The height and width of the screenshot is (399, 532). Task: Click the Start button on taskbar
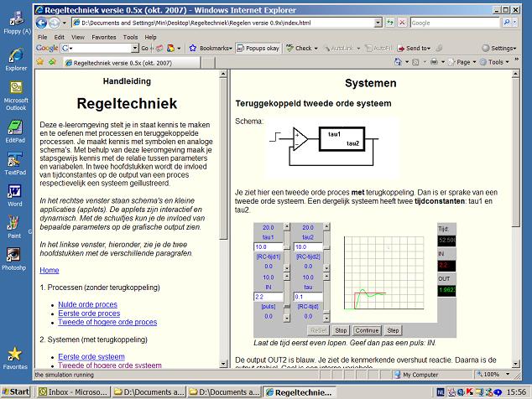(x=16, y=392)
